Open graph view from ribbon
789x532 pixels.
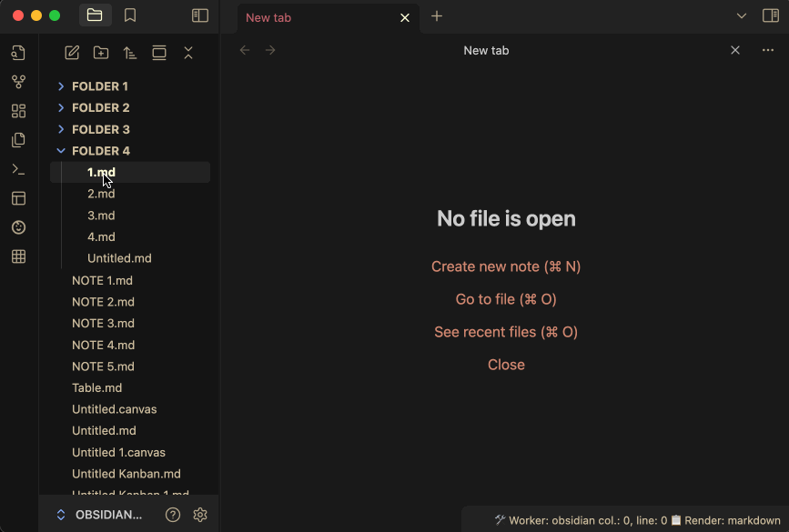click(18, 82)
